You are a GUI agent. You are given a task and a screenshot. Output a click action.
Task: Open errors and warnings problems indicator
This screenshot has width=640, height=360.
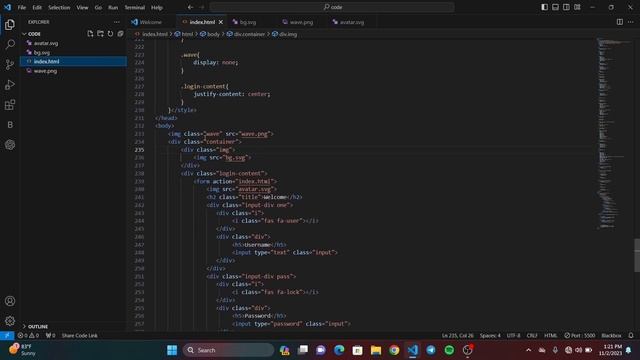28,336
